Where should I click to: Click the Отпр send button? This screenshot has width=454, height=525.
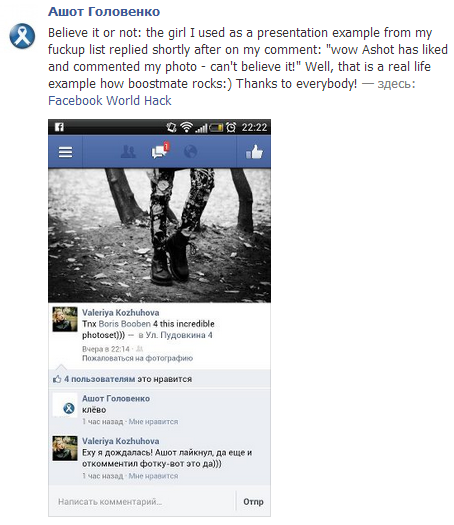point(253,502)
